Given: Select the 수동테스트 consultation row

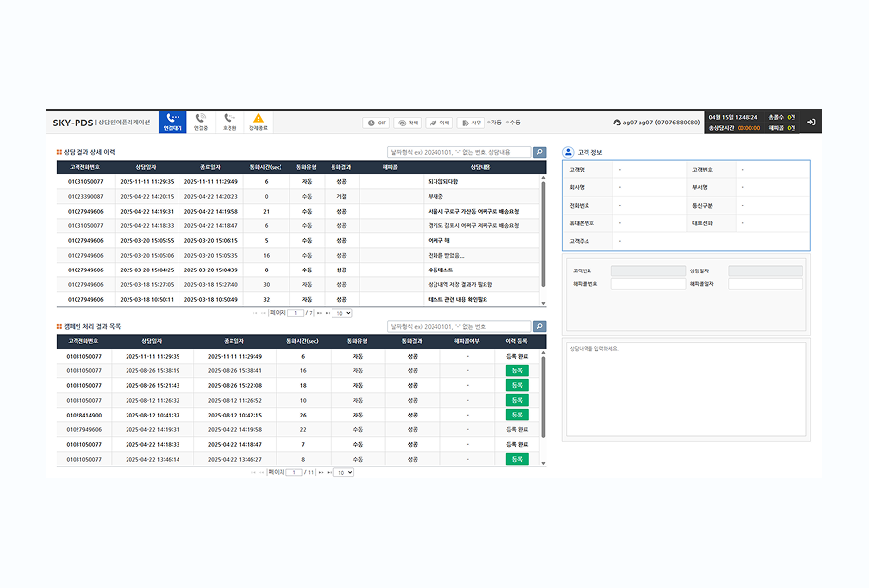Looking at the screenshot, I should point(299,270).
